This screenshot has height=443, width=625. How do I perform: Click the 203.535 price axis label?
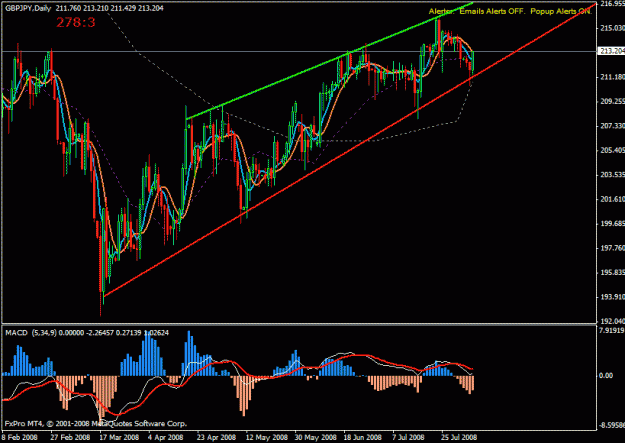612,175
